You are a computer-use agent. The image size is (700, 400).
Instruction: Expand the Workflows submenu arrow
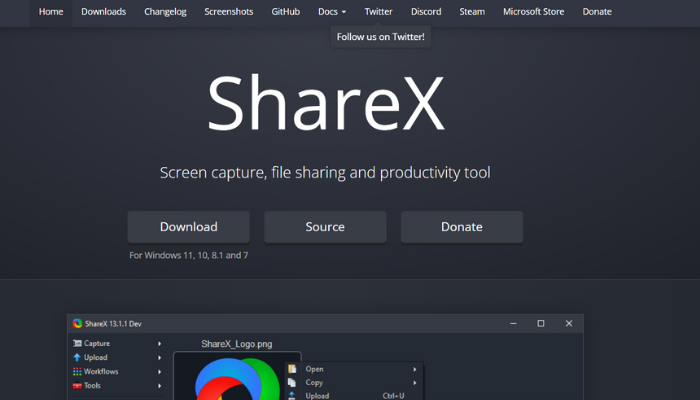[159, 372]
